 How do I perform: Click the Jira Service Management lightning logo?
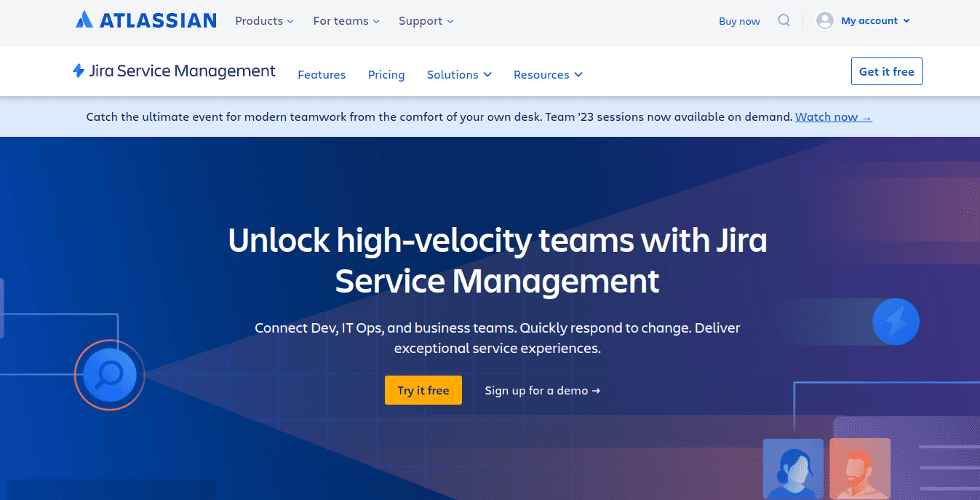pyautogui.click(x=79, y=71)
